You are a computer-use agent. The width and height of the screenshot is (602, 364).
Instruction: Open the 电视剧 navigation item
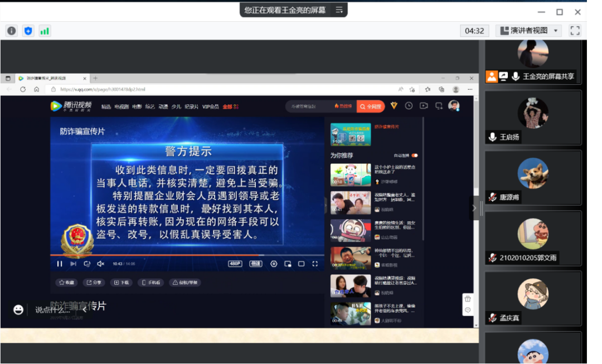(122, 106)
